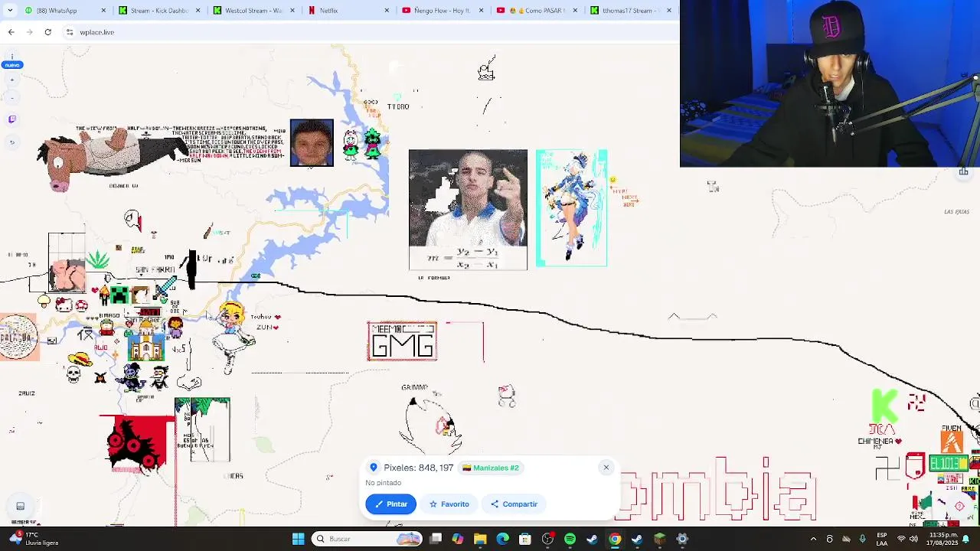The height and width of the screenshot is (551, 980).
Task: Zoom in the map with plus button
Action: (x=11, y=80)
